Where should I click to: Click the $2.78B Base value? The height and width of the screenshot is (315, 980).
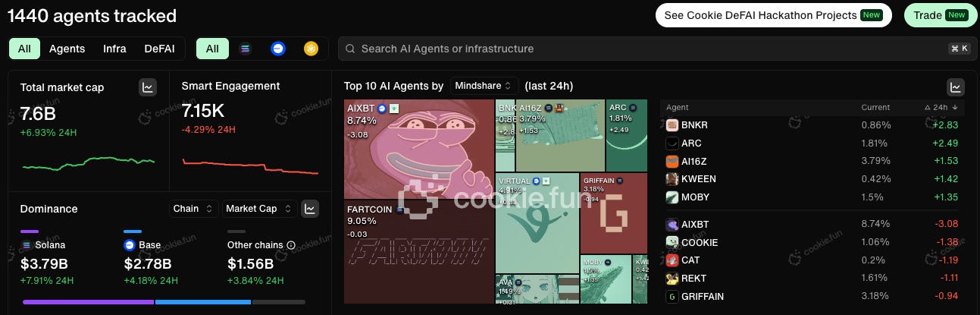pos(148,264)
